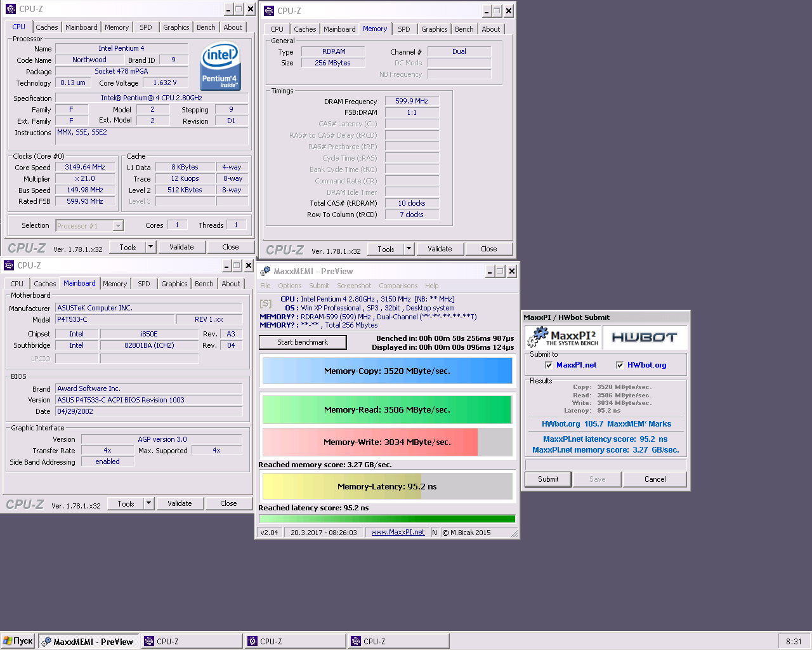Click Tools button in CPU window

click(x=128, y=247)
